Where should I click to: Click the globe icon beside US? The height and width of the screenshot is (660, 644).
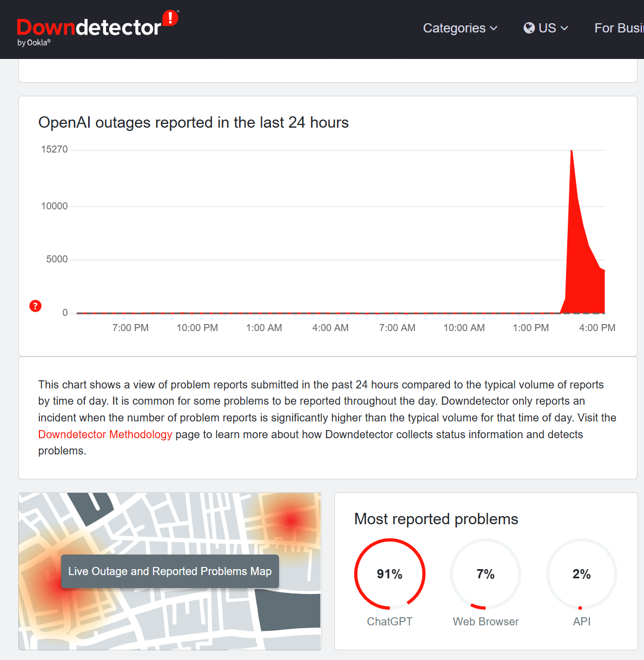pyautogui.click(x=529, y=28)
